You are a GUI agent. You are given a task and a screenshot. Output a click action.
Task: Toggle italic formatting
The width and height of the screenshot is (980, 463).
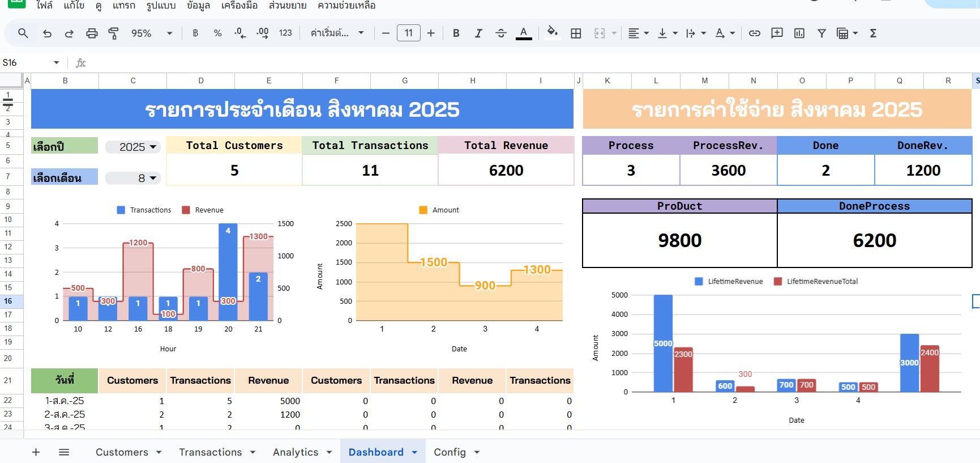[x=478, y=33]
